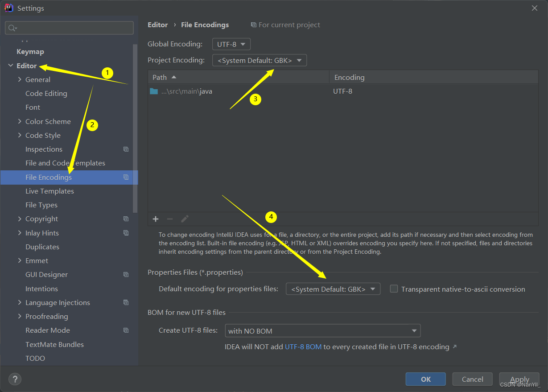Open TODO settings
This screenshot has height=392, width=548.
click(x=35, y=358)
